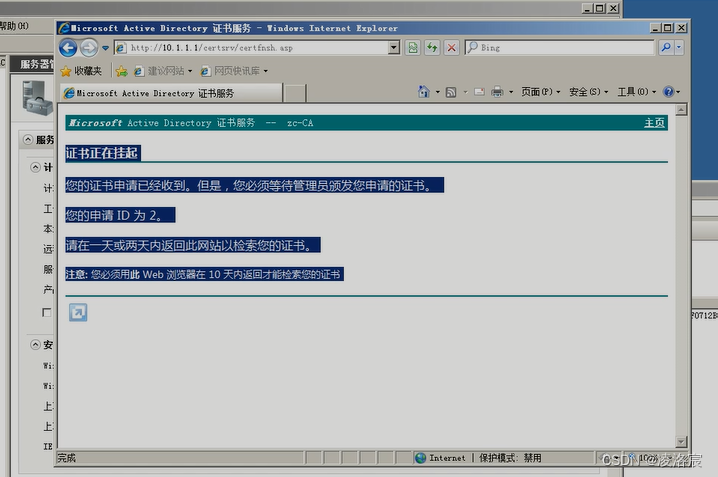Click the Home icon in command bar

(424, 92)
